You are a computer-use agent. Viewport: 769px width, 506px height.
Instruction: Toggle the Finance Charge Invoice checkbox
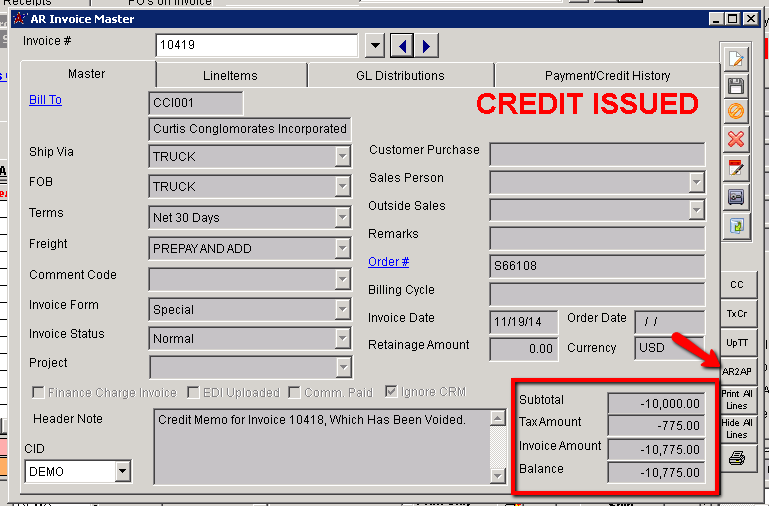39,393
